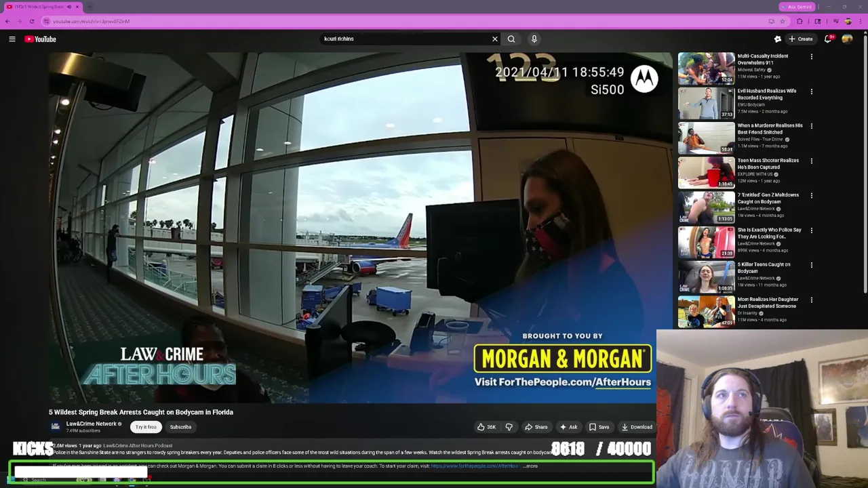Image resolution: width=868 pixels, height=488 pixels.
Task: Download the video
Action: click(x=637, y=427)
